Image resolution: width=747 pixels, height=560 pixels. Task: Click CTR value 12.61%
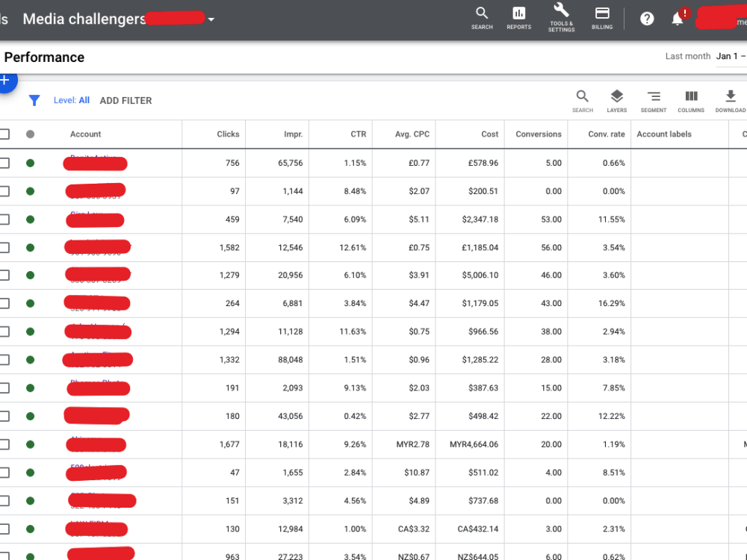[353, 248]
